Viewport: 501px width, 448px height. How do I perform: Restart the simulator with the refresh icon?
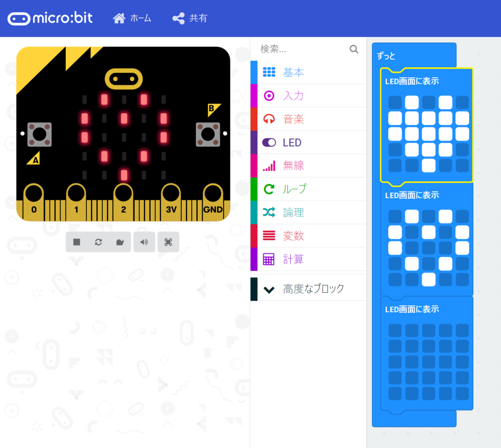(98, 242)
